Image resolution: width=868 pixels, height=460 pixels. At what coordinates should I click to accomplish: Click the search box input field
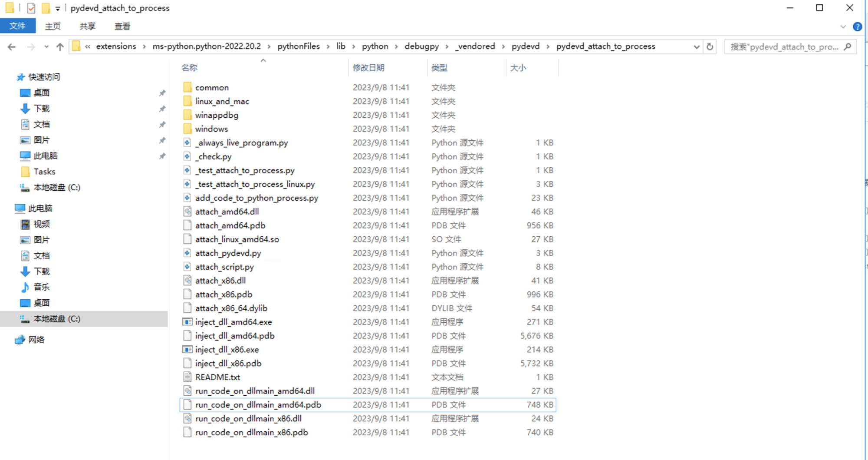783,46
